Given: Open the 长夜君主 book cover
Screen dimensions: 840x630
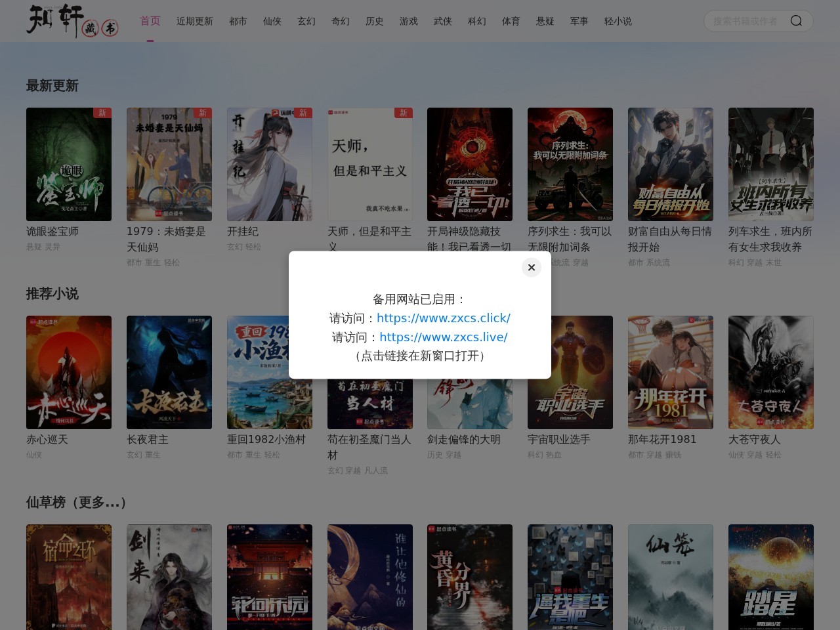Looking at the screenshot, I should pyautogui.click(x=169, y=372).
